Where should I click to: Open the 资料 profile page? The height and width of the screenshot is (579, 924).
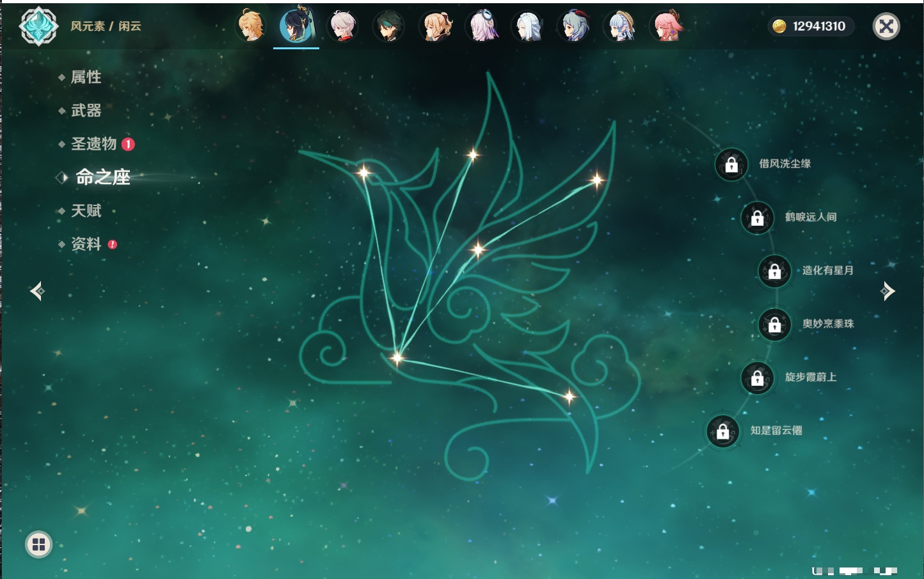pos(86,244)
